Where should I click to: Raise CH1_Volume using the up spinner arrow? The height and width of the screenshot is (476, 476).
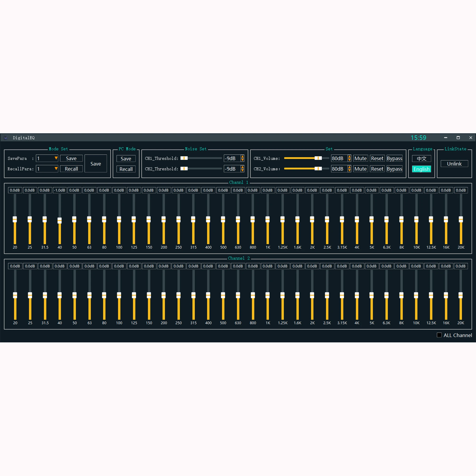(349, 156)
